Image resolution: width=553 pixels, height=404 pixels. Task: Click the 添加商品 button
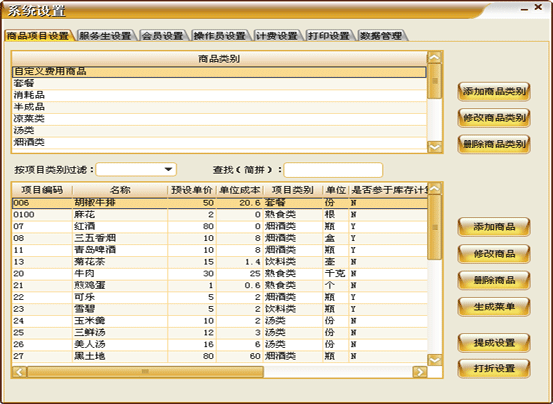click(x=494, y=227)
